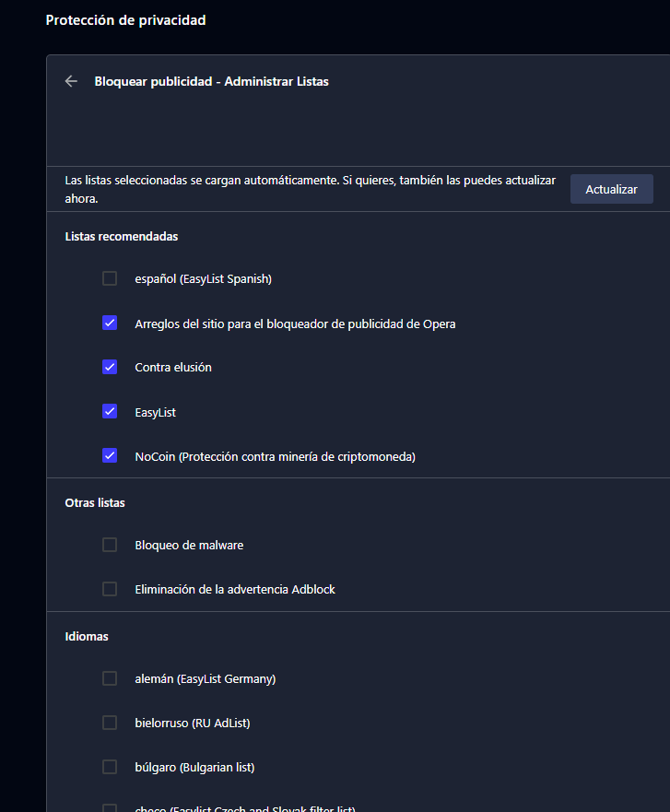Image resolution: width=670 pixels, height=812 pixels.
Task: Enable the español EasyList Spanish checkbox
Action: [x=110, y=278]
